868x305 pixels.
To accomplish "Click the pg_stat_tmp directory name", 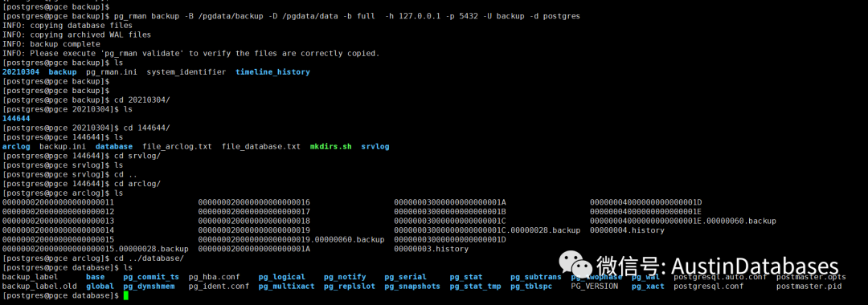I will (x=475, y=287).
